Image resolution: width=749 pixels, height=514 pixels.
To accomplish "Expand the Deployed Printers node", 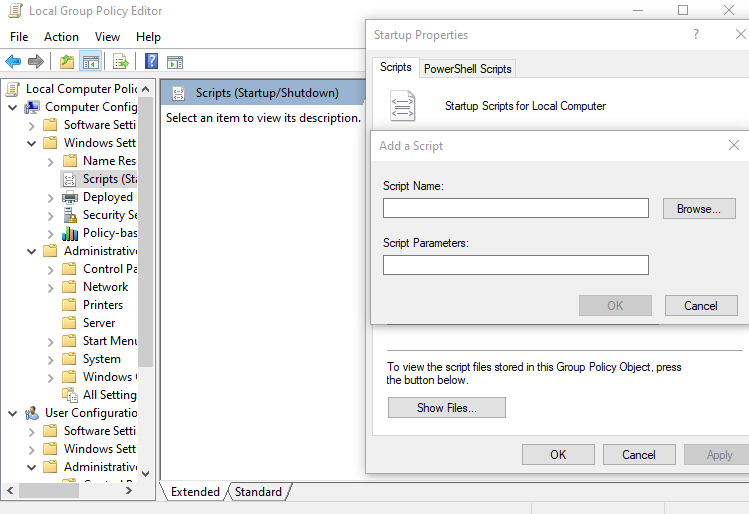I will click(x=51, y=198).
